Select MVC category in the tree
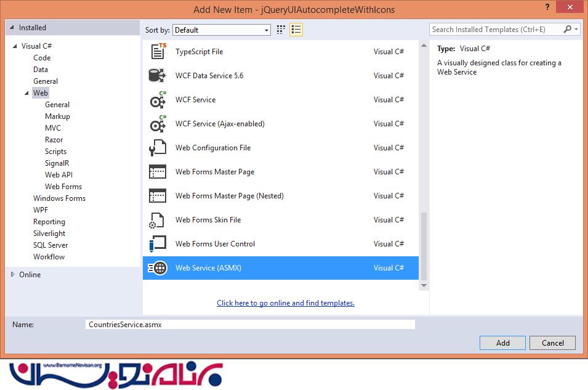The image size is (588, 390). tap(53, 128)
